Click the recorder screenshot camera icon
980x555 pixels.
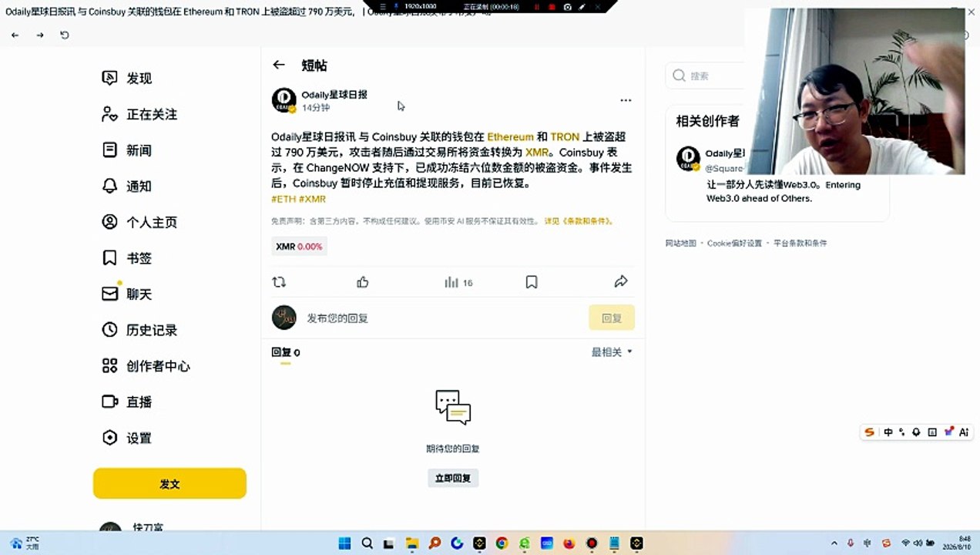point(568,6)
